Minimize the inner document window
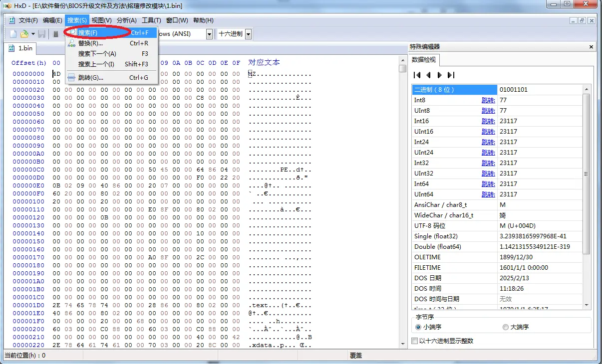 574,20
